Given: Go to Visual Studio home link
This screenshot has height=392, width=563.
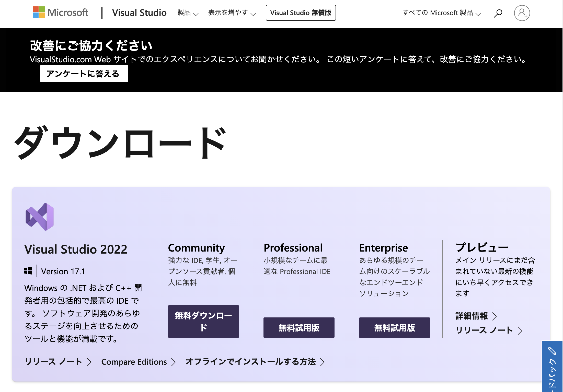Looking at the screenshot, I should coord(139,13).
